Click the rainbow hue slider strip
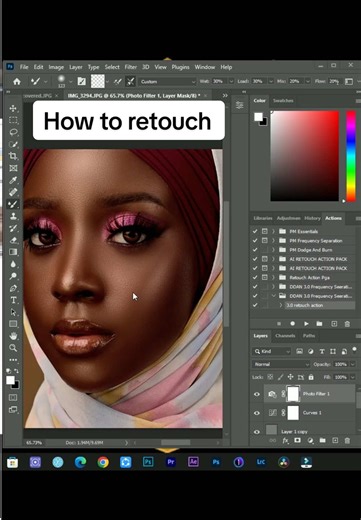This screenshot has width=361, height=520. pos(351,156)
